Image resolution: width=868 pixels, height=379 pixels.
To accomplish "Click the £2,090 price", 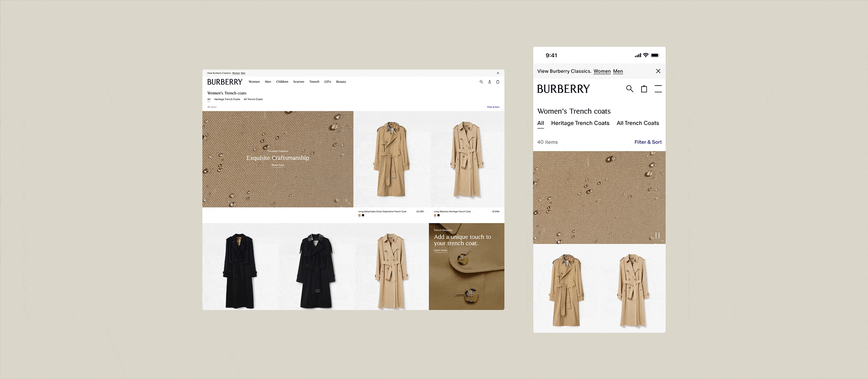I will 420,211.
